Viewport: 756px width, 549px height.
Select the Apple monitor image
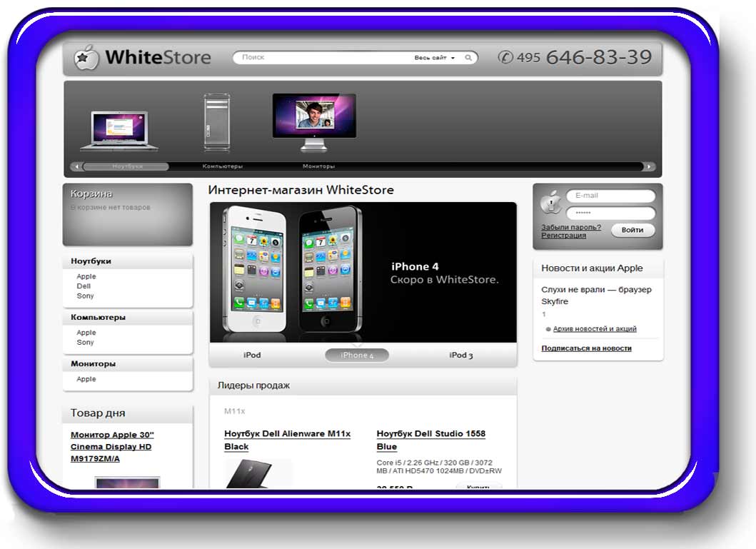click(x=313, y=120)
